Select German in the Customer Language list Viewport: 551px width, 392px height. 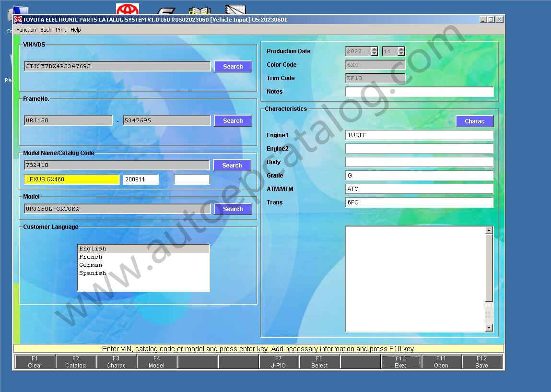(143, 265)
